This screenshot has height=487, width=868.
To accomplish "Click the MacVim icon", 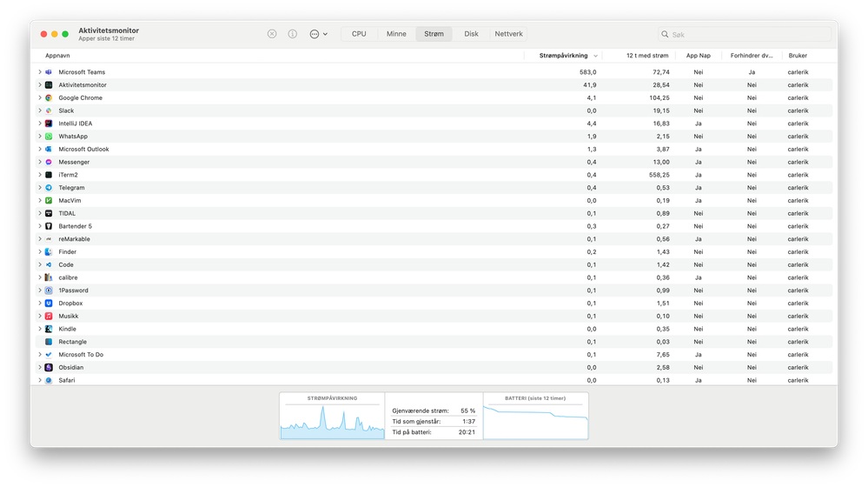I will [49, 200].
